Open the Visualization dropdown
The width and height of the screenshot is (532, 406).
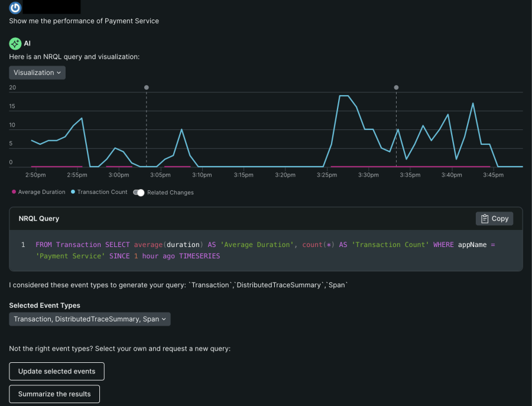[x=37, y=73]
